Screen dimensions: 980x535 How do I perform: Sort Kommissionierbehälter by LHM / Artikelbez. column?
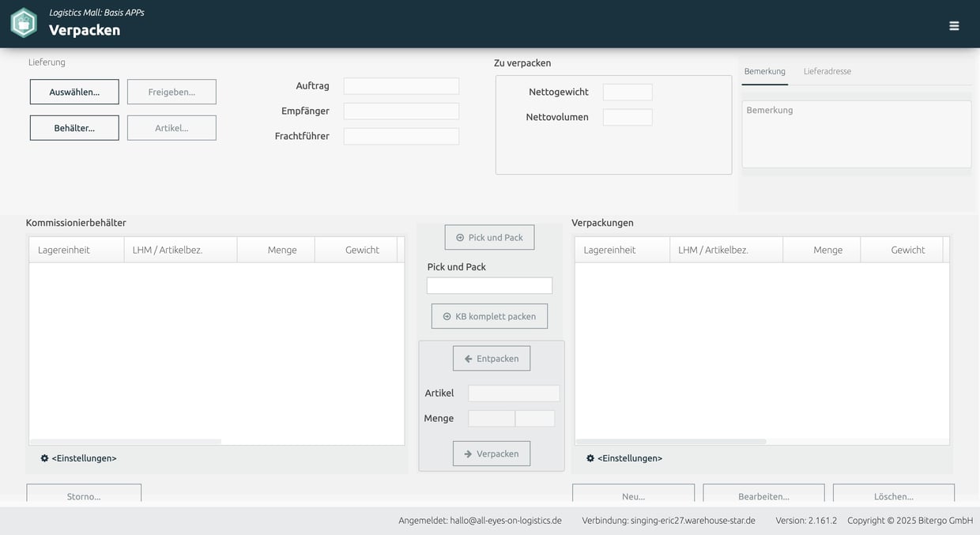[181, 250]
